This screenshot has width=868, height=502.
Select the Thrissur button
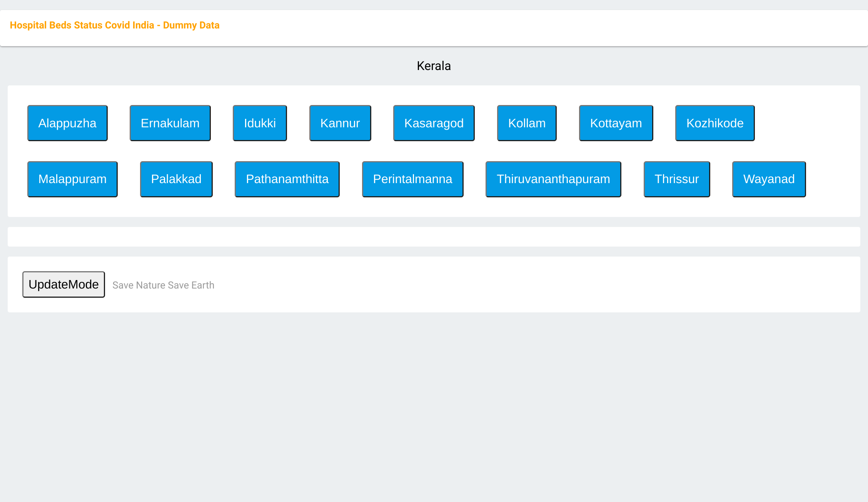[x=677, y=179]
